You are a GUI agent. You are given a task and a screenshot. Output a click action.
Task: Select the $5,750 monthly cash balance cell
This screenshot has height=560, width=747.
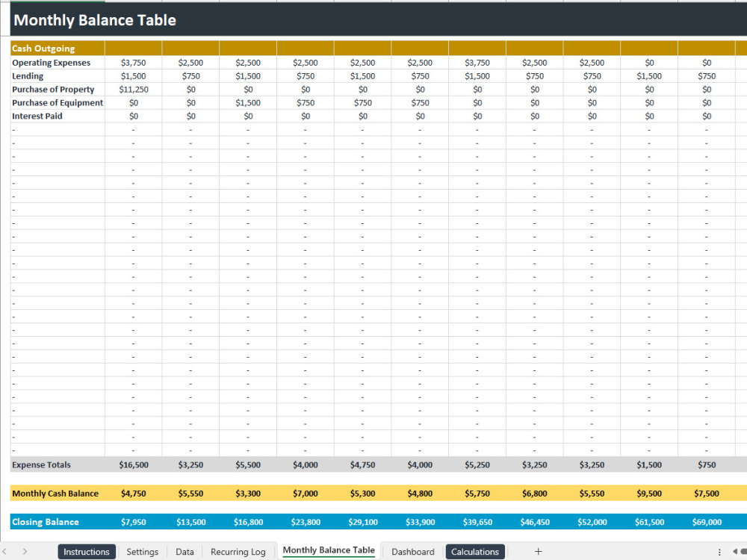(477, 494)
